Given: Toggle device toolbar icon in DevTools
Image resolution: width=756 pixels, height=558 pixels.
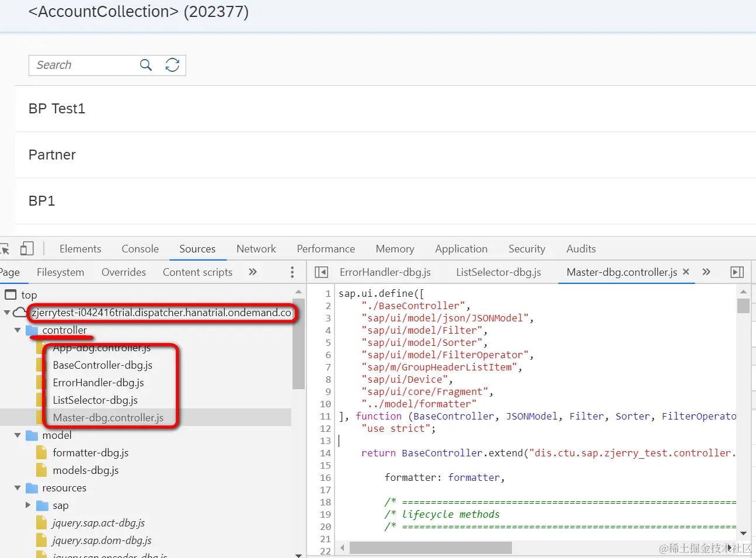Looking at the screenshot, I should (27, 248).
